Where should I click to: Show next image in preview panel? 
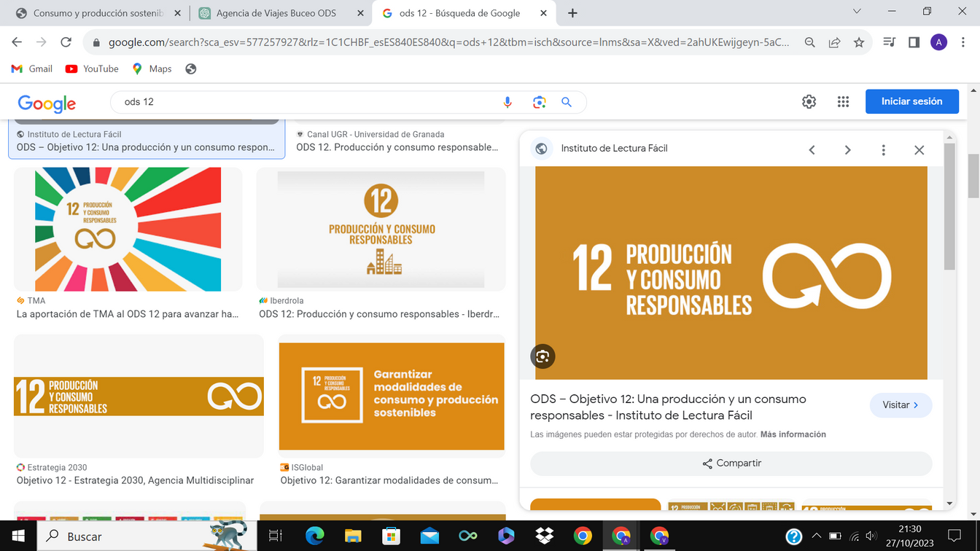pos(847,149)
